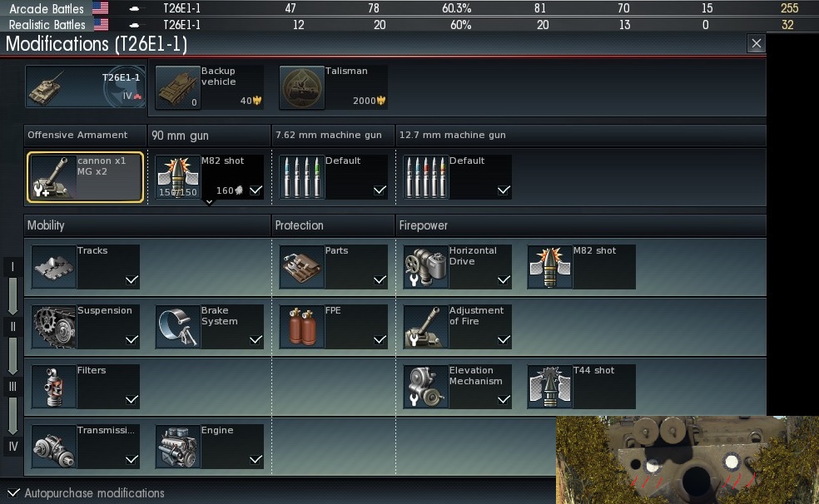Toggle the M82 shot ammo checkmark
Viewport: 819px width, 504px height.
(x=256, y=190)
